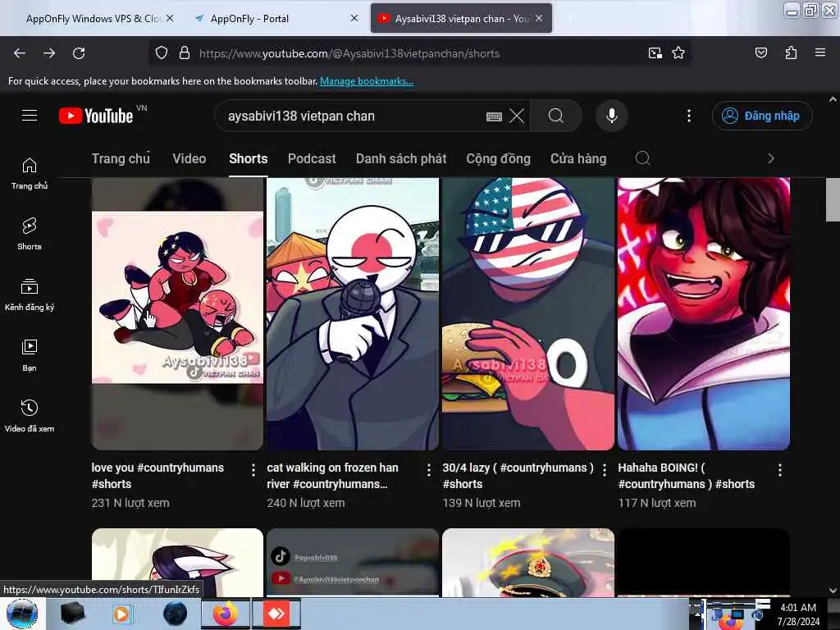Screen dimensions: 840x630
Task: Open YouTube settings three-dot menu
Action: tap(689, 116)
